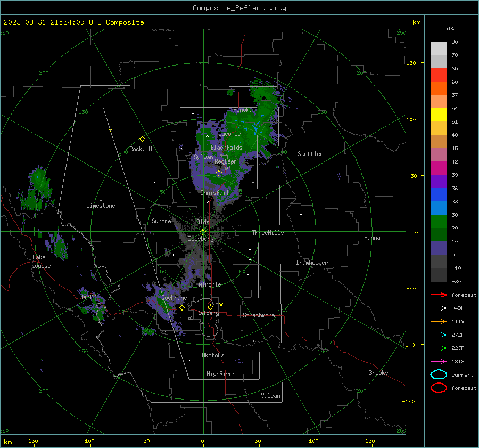Click the red 'forecast' ellipse legend icon

439,388
